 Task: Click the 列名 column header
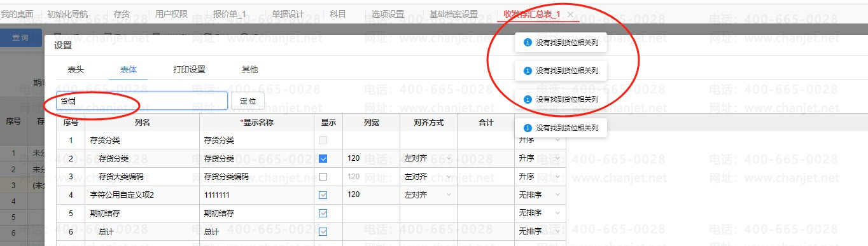pos(142,122)
